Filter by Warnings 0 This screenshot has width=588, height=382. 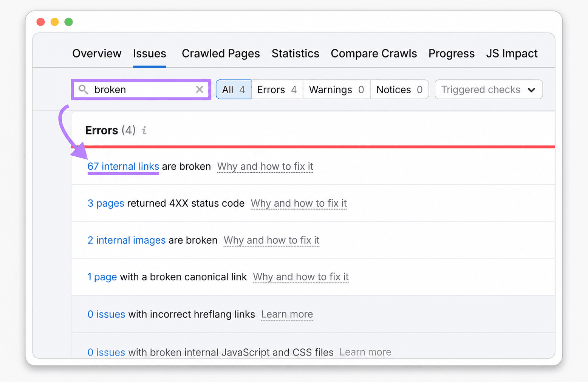tap(336, 90)
